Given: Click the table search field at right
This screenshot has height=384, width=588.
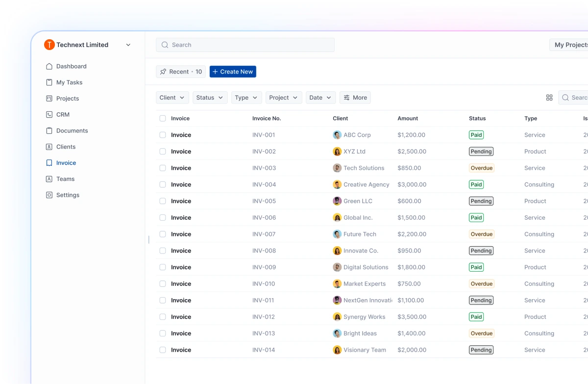Looking at the screenshot, I should click(573, 98).
